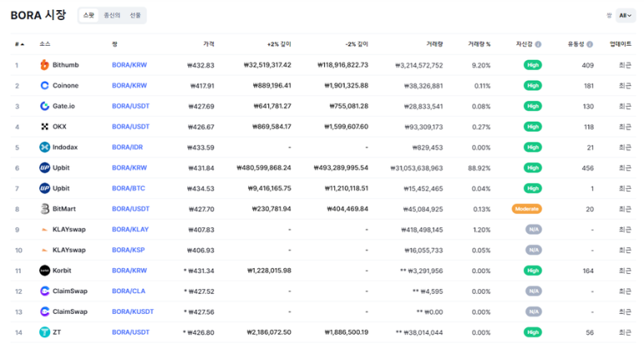Switch to the 선물 tab
Screen dimensions: 644x344
pos(135,16)
